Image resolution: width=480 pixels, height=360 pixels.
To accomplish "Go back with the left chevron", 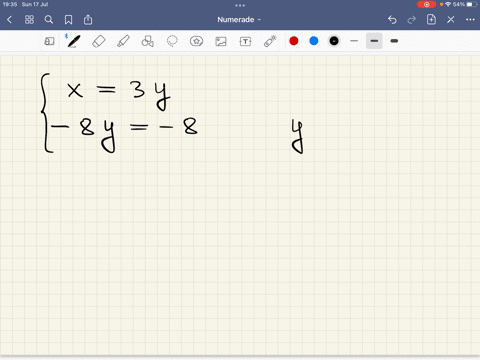I will 9,20.
